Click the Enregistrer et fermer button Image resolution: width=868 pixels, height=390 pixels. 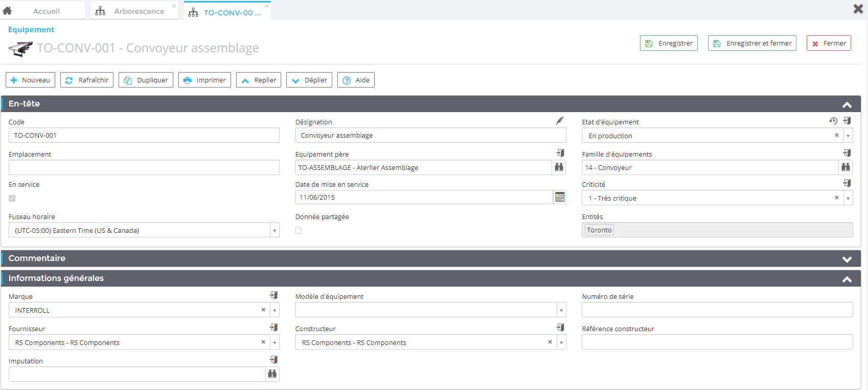(752, 44)
